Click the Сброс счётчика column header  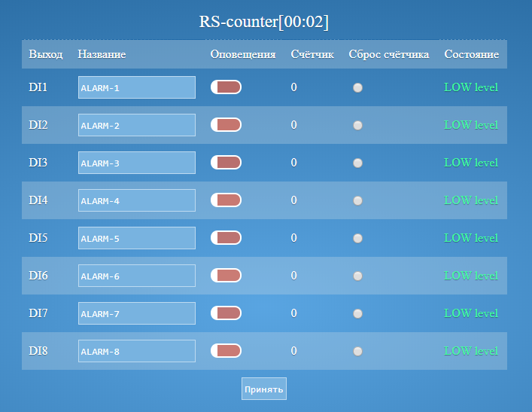click(x=389, y=55)
